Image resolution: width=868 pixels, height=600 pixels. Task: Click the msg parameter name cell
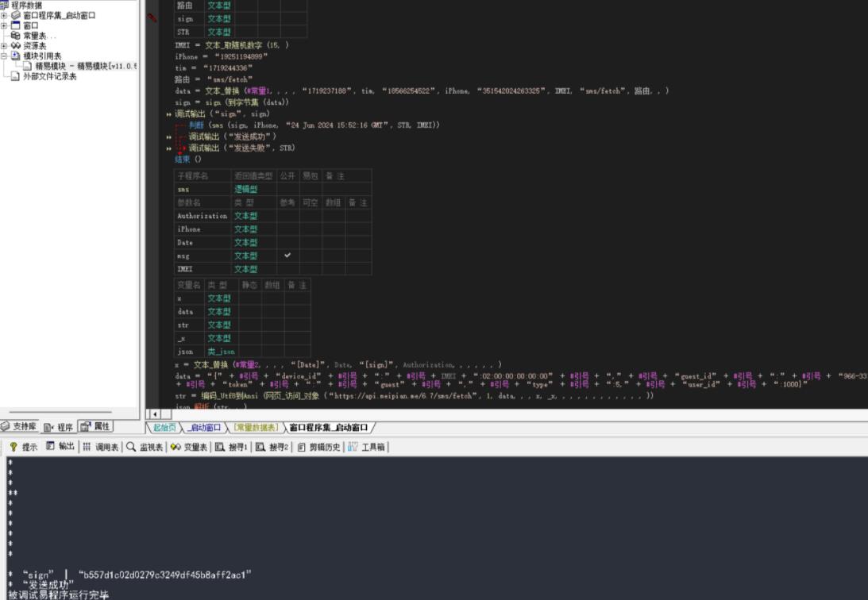(x=203, y=256)
